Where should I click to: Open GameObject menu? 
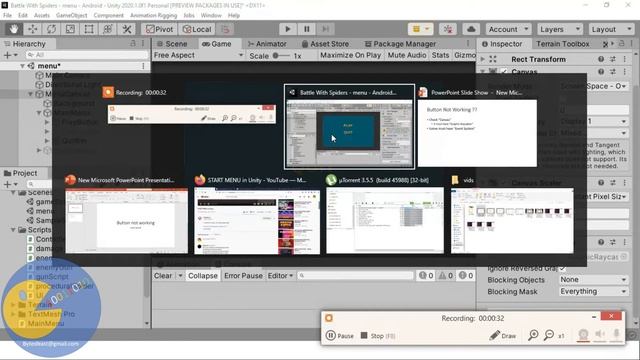click(x=71, y=15)
